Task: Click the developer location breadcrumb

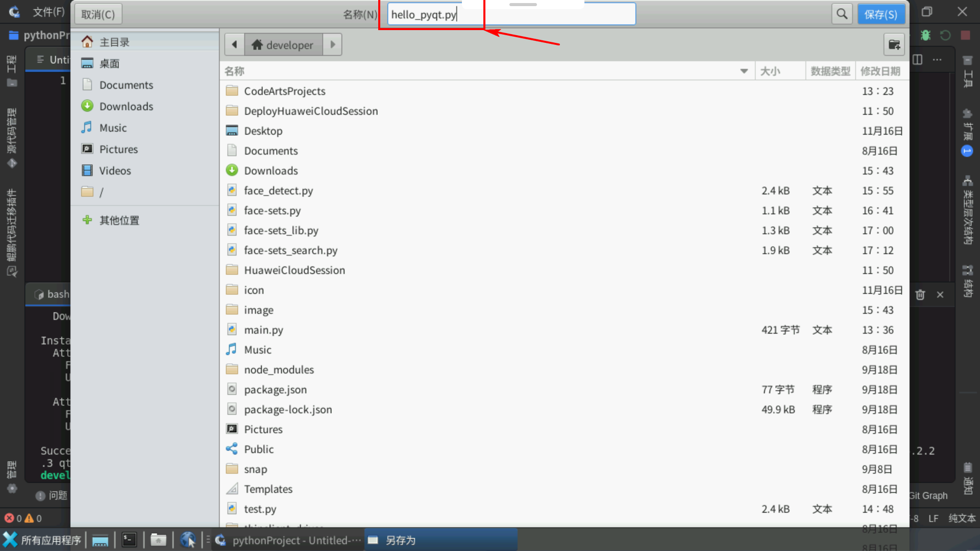Action: [283, 44]
